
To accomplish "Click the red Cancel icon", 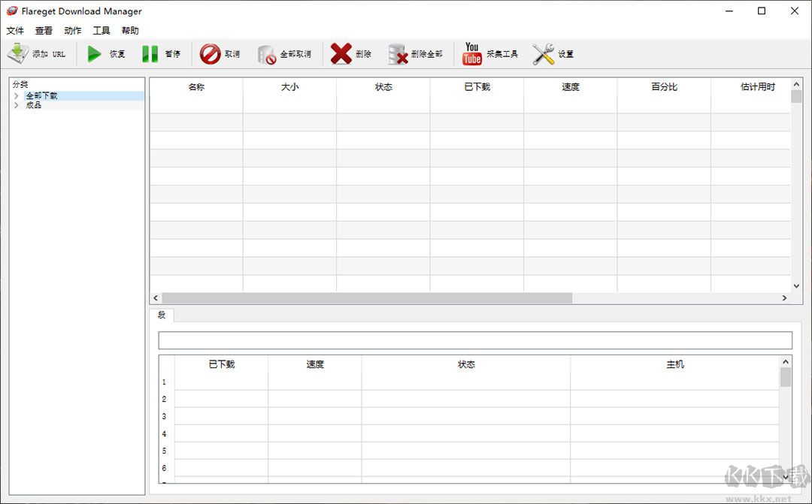I will pos(210,54).
